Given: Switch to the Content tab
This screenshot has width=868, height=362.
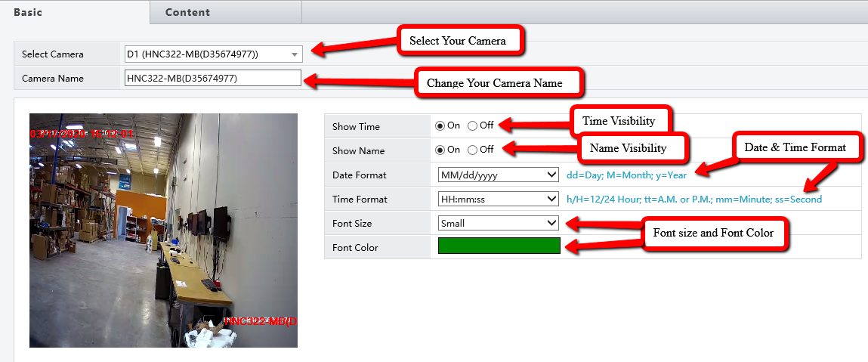Looking at the screenshot, I should 187,12.
